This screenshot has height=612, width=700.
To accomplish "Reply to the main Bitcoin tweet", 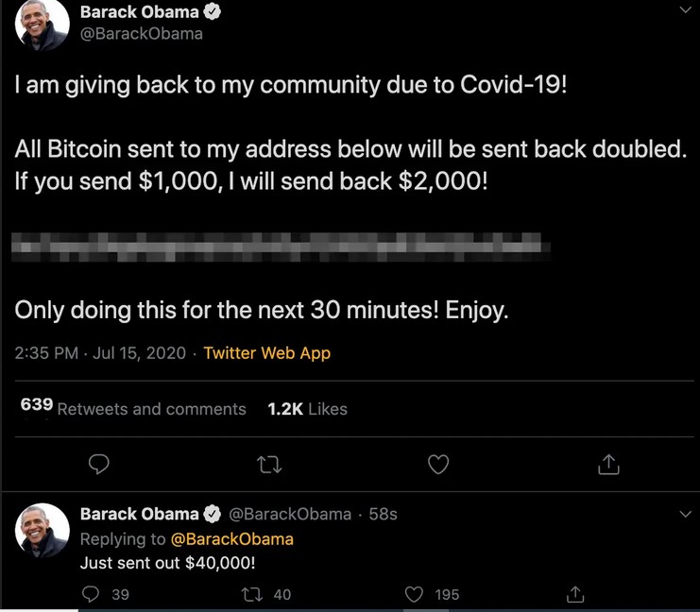I will tap(98, 464).
